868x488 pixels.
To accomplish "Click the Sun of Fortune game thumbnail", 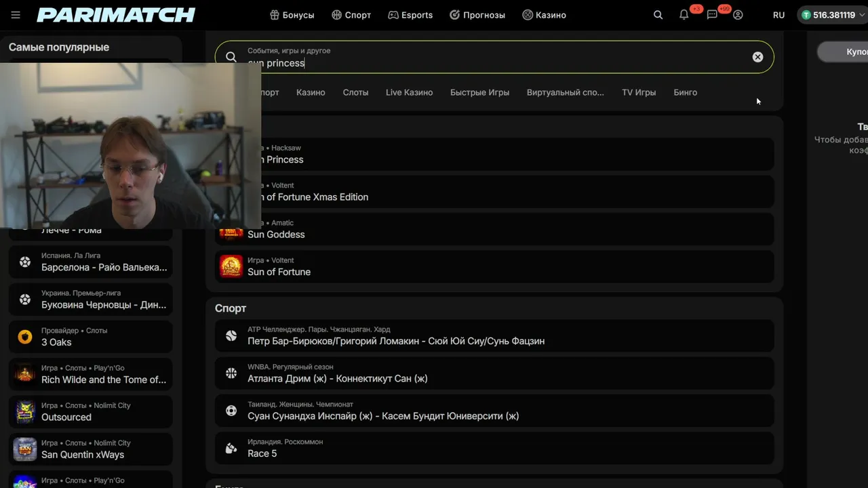I will click(231, 266).
